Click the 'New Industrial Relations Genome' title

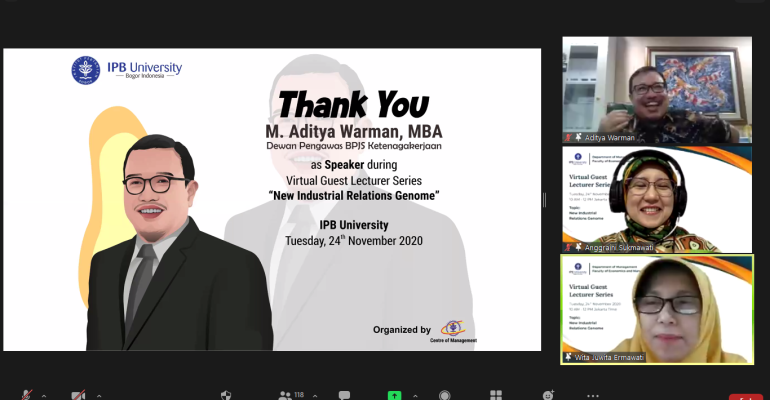point(354,196)
